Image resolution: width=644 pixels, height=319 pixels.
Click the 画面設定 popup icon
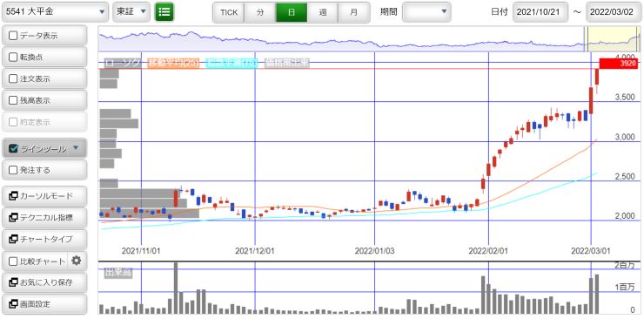tap(13, 304)
